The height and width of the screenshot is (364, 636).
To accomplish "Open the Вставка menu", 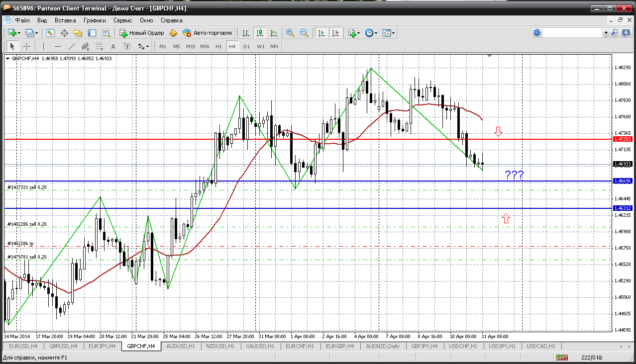I will tap(65, 20).
